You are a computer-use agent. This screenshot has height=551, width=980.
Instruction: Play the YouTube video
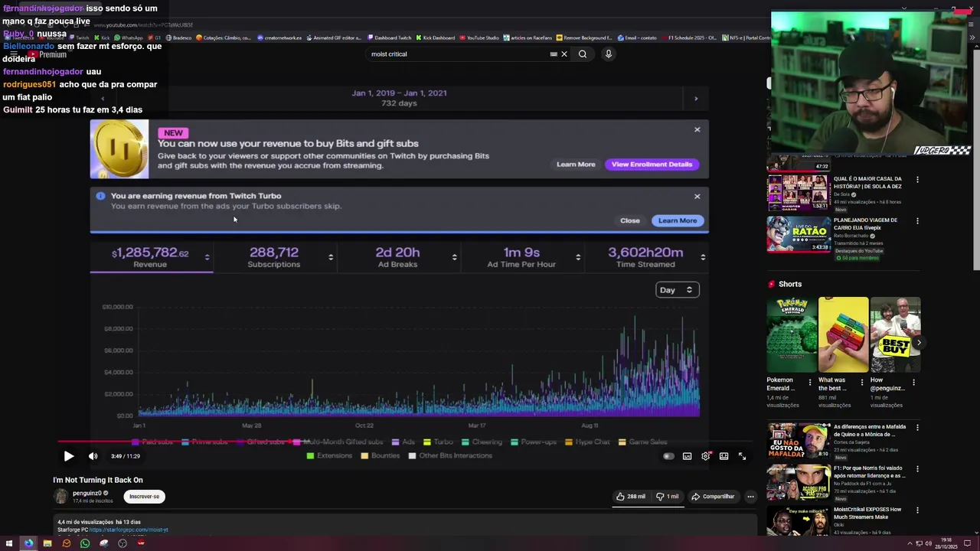click(x=68, y=456)
